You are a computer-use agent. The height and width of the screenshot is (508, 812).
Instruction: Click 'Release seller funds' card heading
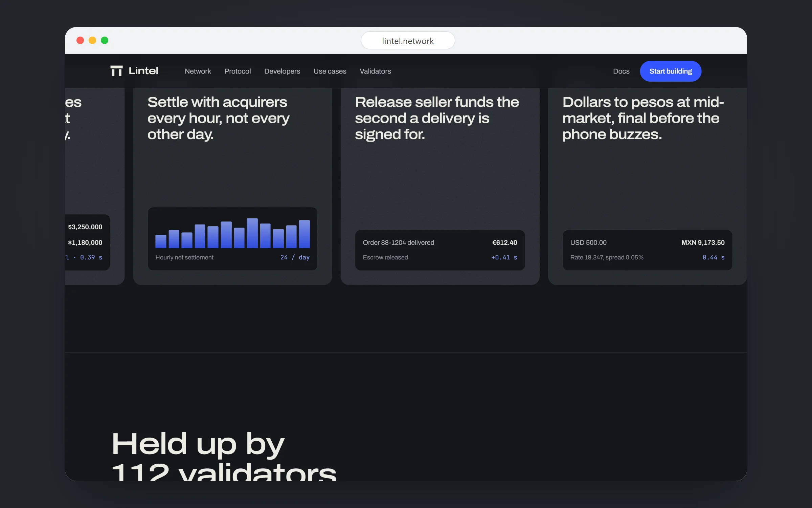[x=437, y=118]
